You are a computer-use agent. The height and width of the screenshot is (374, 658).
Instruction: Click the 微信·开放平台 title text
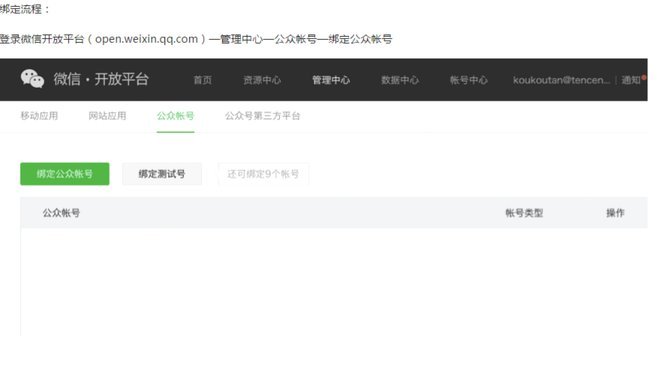pos(101,79)
